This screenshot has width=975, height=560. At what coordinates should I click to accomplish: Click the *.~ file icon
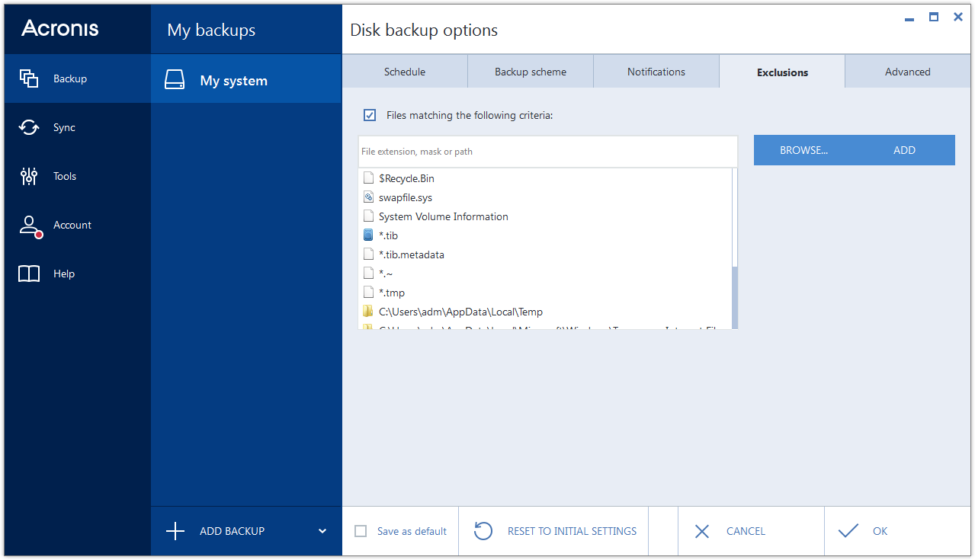369,274
